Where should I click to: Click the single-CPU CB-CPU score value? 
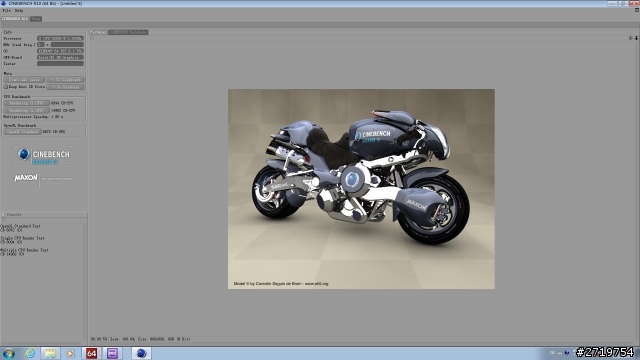pos(63,103)
